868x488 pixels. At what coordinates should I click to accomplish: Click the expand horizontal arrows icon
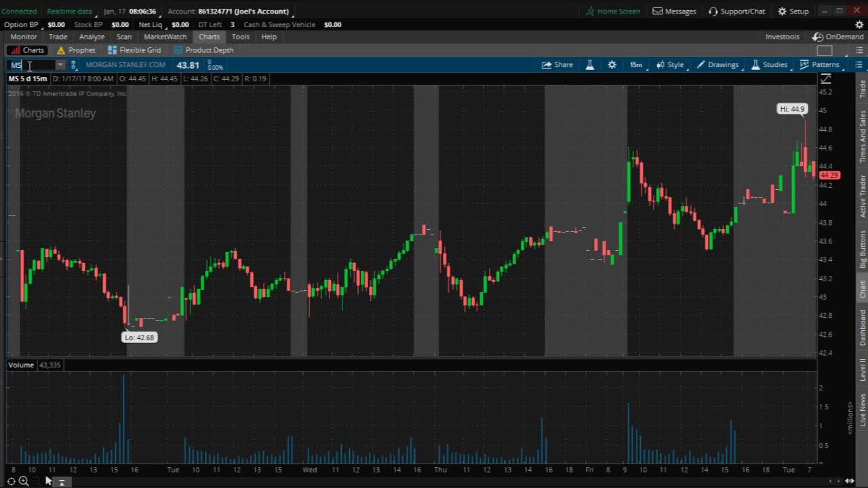click(x=849, y=481)
